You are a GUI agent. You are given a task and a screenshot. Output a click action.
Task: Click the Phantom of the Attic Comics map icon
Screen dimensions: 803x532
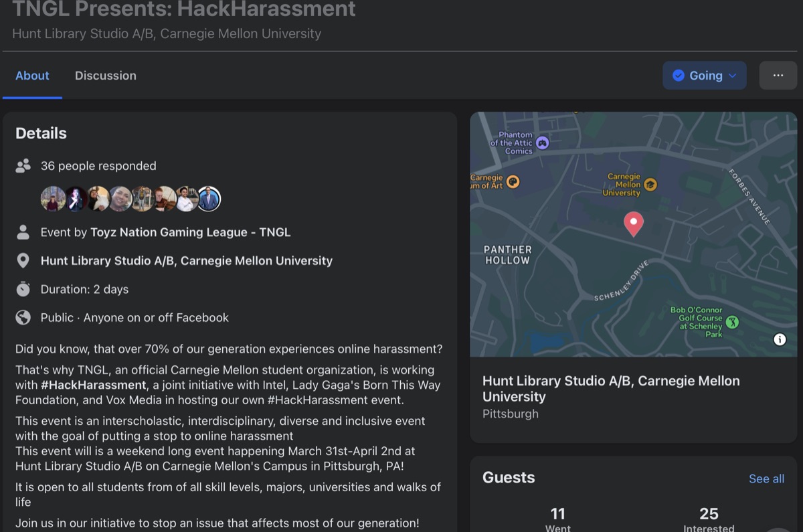click(543, 143)
